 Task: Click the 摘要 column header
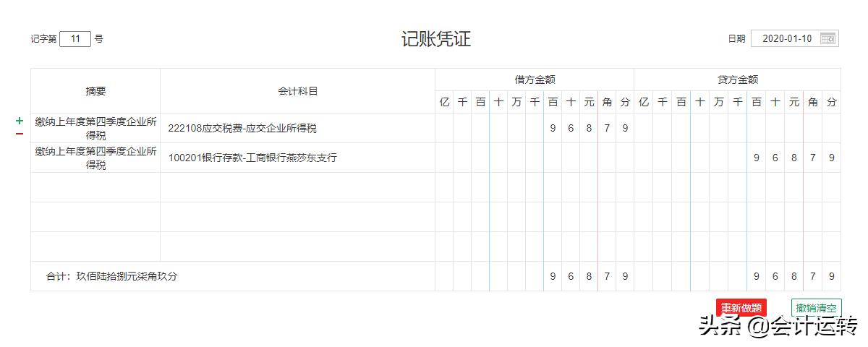coord(95,91)
